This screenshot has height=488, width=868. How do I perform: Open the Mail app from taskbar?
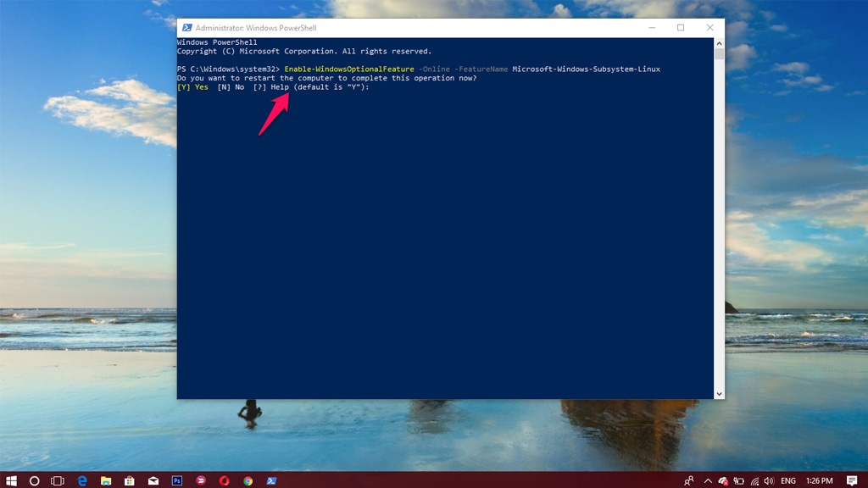153,480
